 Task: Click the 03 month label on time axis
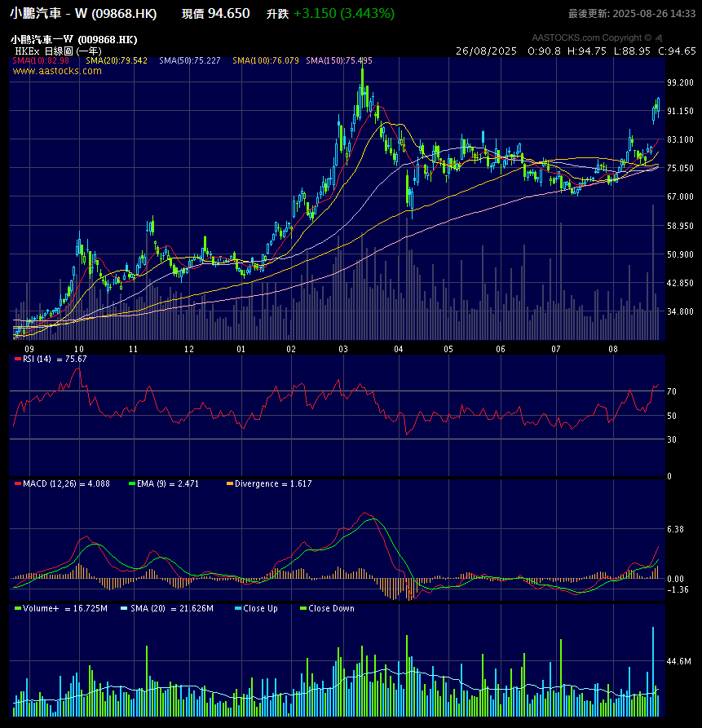343,349
